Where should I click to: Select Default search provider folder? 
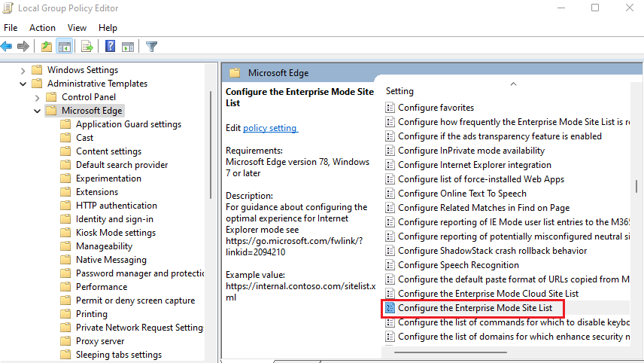[122, 165]
